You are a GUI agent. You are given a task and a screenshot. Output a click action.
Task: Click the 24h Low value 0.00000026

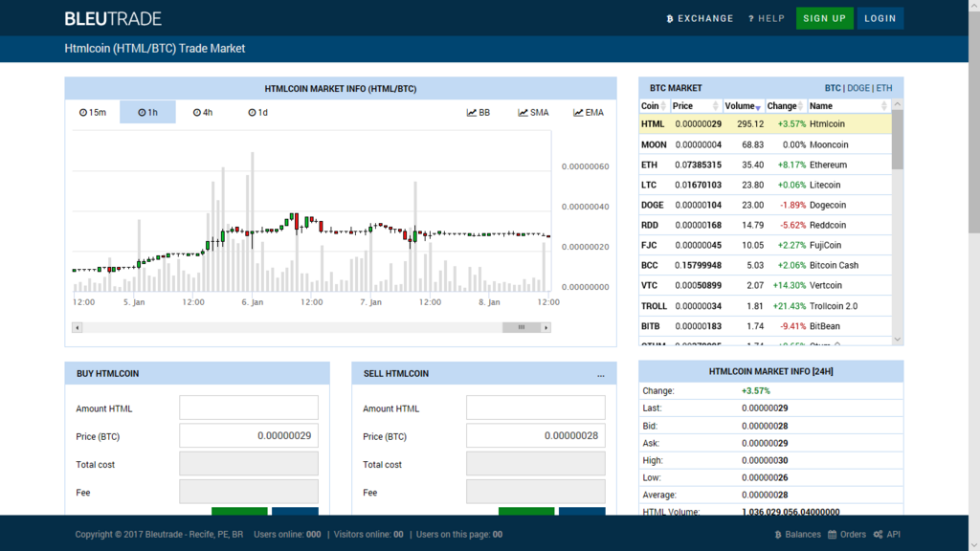pos(765,478)
